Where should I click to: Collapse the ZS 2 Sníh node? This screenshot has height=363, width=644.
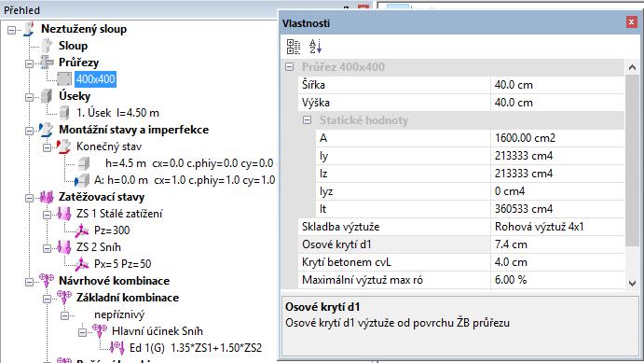[x=47, y=248]
